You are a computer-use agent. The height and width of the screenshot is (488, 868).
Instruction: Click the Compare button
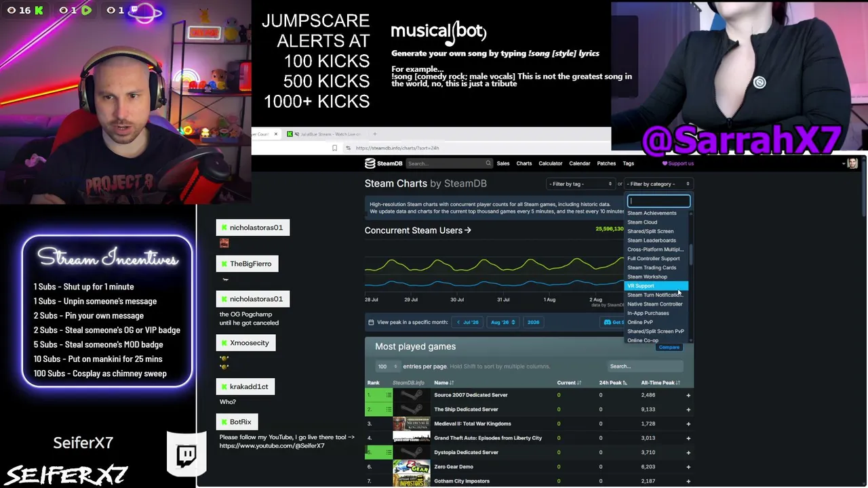[x=669, y=348]
